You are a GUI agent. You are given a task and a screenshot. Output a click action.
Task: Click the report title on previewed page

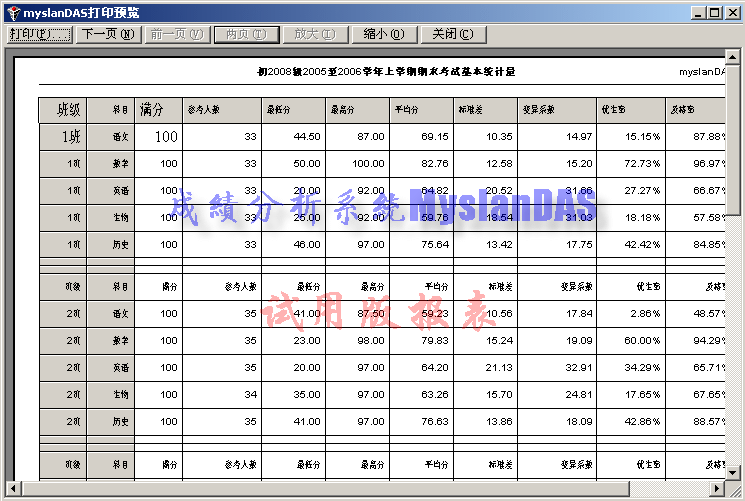click(x=385, y=72)
